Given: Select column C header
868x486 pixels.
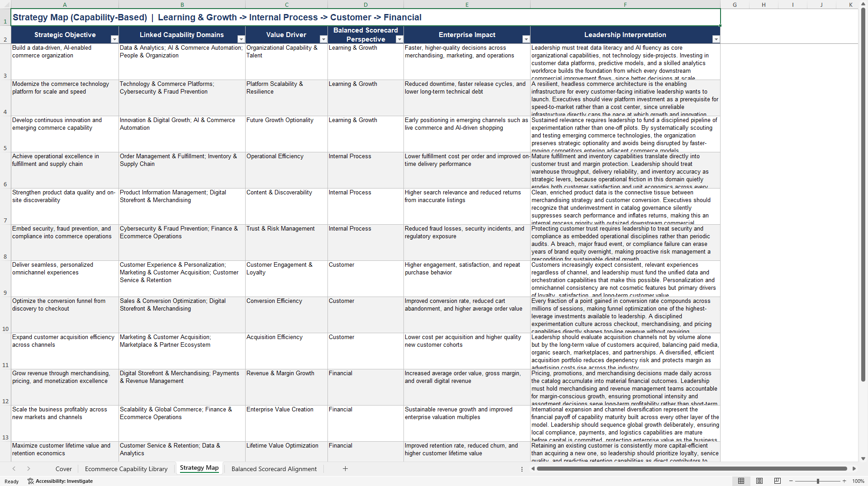Looking at the screenshot, I should pos(287,5).
